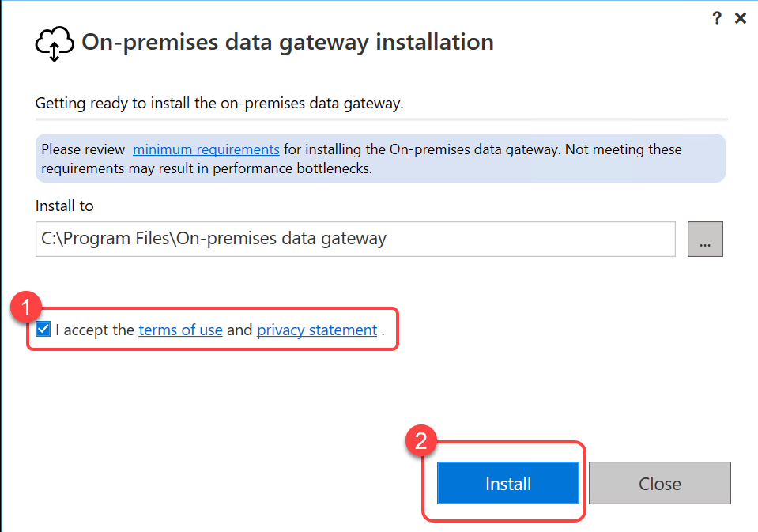The height and width of the screenshot is (532, 758).
Task: Open the privacy statement link
Action: 317,330
